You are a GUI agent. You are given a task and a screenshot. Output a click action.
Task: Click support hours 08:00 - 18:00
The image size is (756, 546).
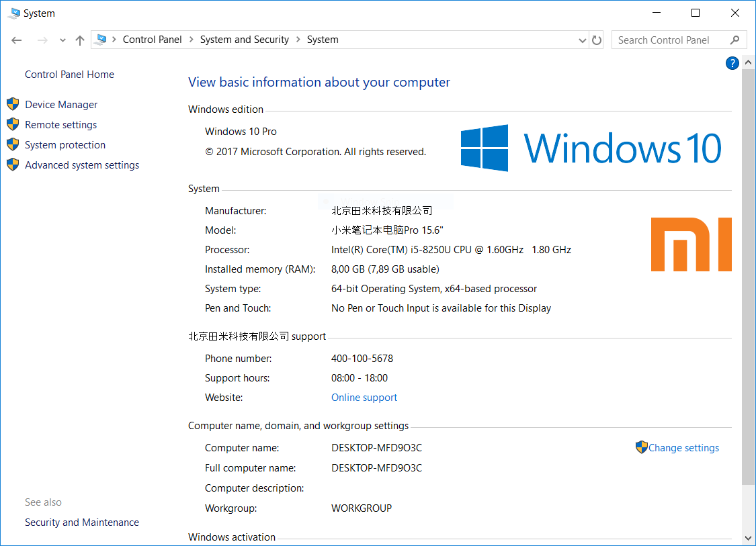tap(360, 378)
